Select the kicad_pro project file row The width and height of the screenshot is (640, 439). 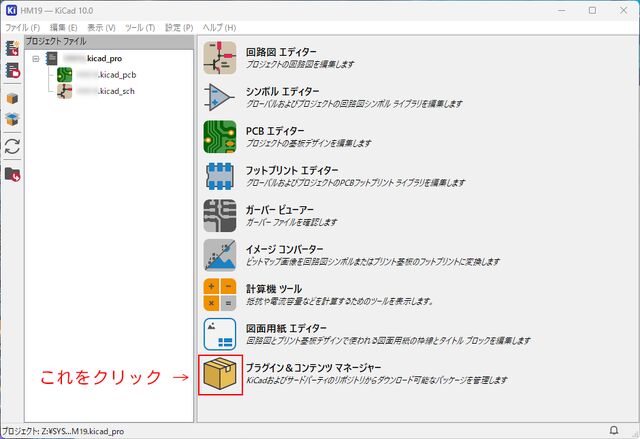pos(84,58)
